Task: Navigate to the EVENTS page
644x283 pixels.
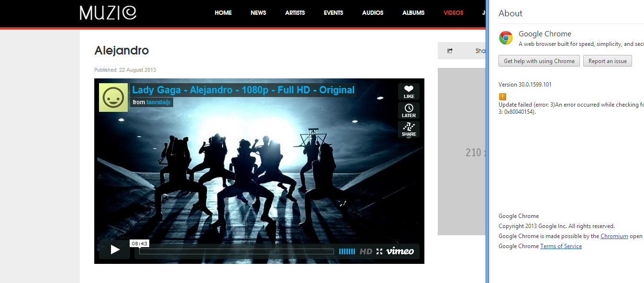Action: click(333, 13)
